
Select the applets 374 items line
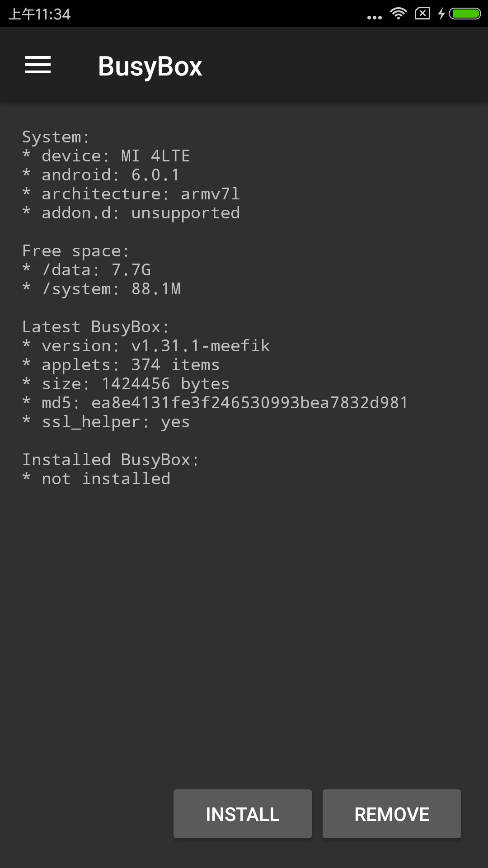coord(121,364)
